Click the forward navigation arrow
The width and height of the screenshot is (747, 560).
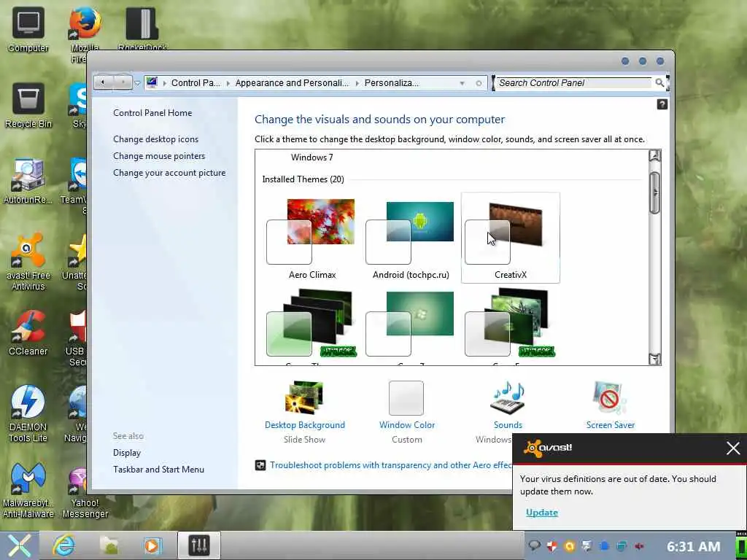coord(123,82)
